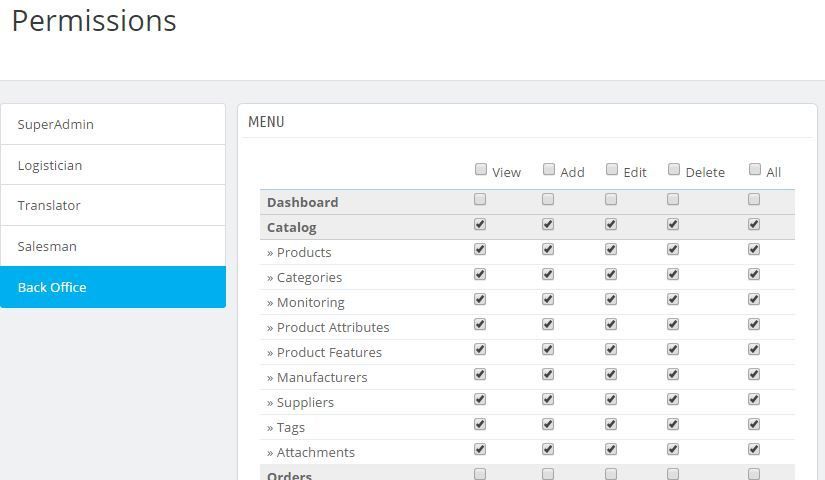This screenshot has height=480, width=825.
Task: Switch to the Translator profile
Action: click(112, 205)
